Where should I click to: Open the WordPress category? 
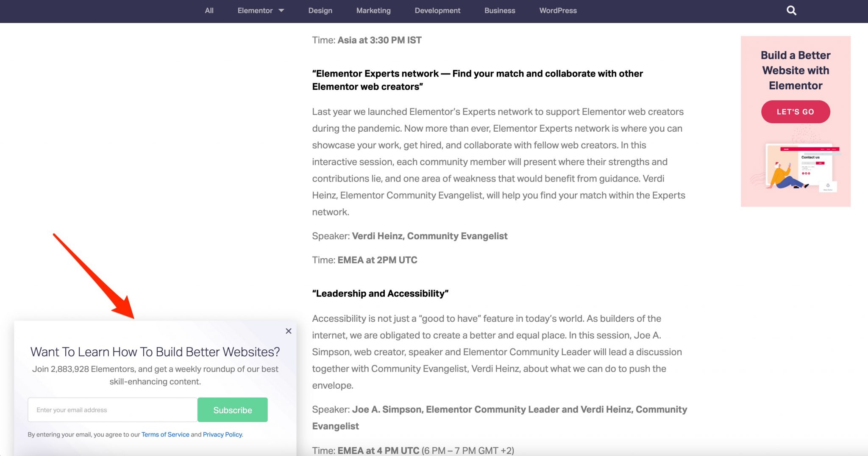click(558, 11)
